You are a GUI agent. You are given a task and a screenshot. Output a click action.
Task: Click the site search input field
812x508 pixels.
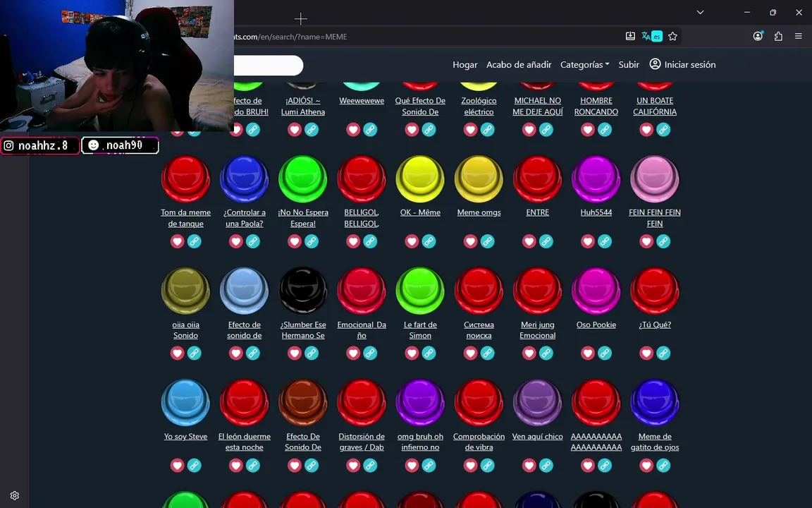[x=269, y=66]
